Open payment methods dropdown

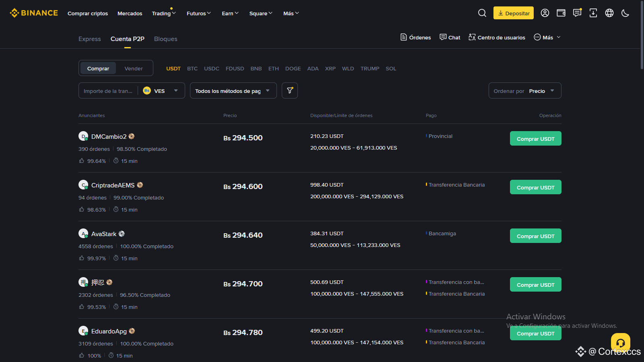pos(233,90)
